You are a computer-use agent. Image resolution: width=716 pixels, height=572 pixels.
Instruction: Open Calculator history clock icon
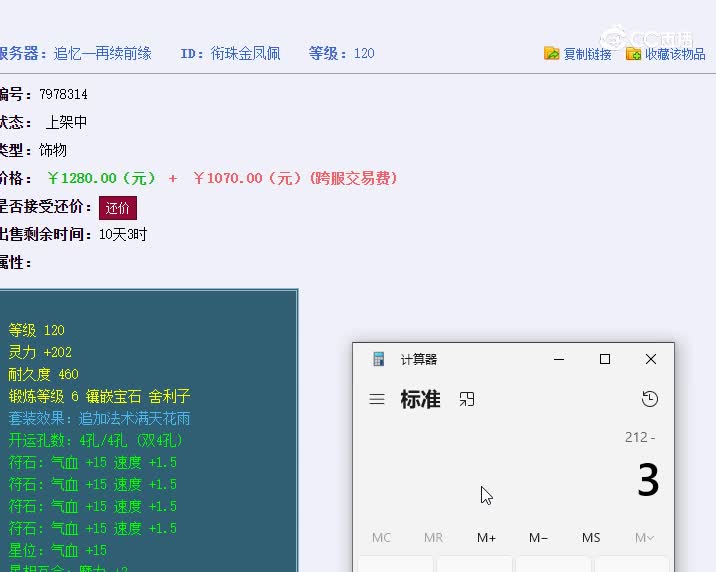[649, 399]
